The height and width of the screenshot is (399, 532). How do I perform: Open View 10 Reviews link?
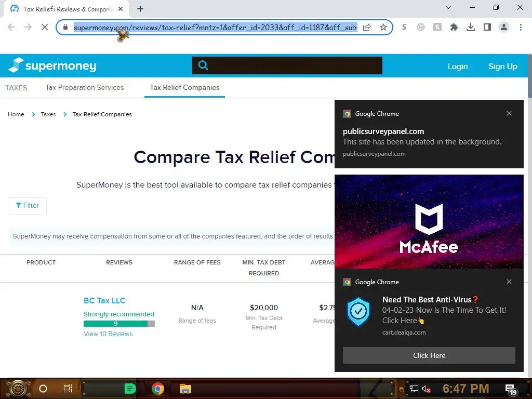click(x=108, y=334)
